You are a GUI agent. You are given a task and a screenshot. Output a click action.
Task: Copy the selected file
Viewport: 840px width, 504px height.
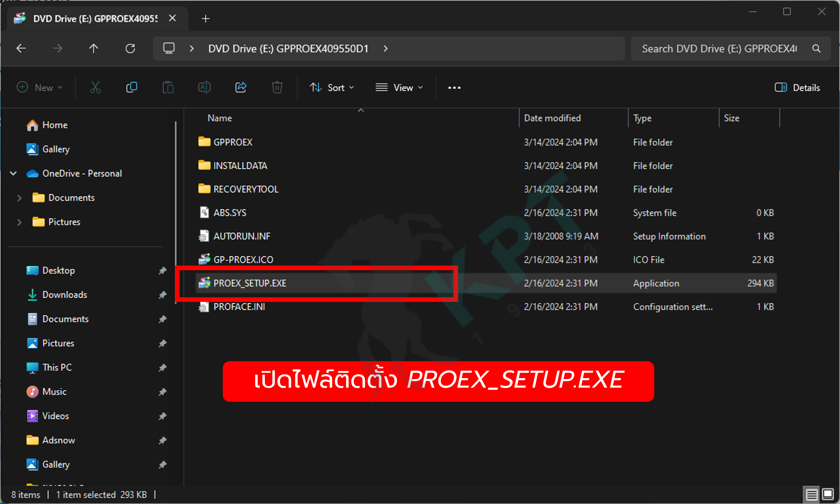coord(132,88)
